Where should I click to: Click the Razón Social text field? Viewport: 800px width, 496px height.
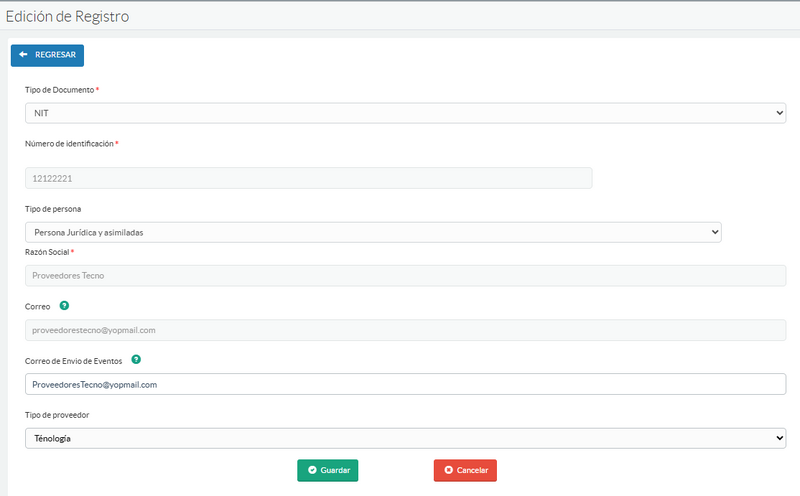click(x=405, y=275)
